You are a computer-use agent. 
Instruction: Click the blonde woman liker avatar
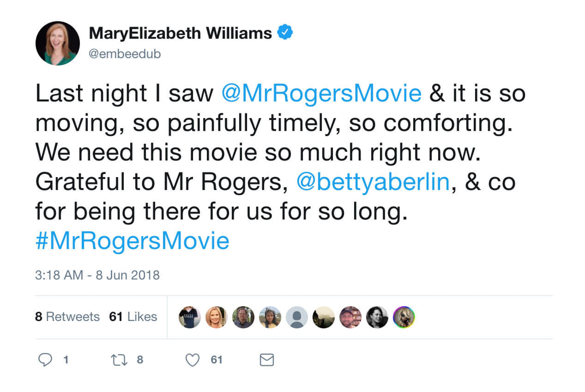point(216,317)
